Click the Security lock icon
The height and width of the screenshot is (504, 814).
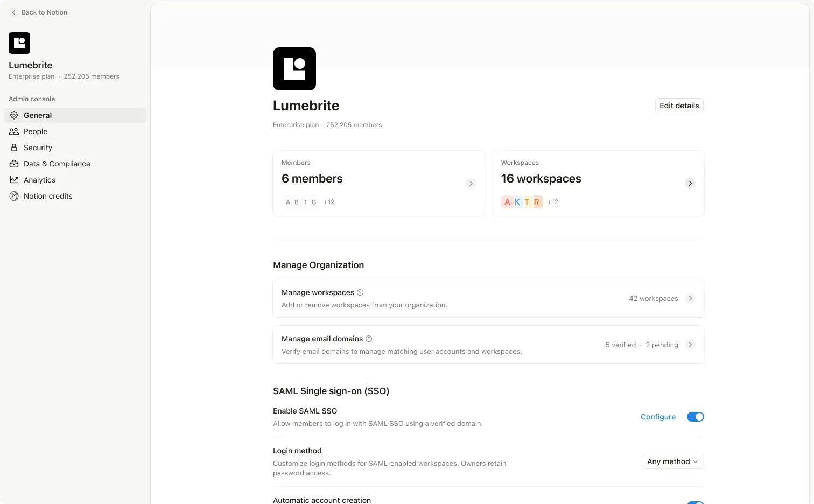[x=14, y=148]
